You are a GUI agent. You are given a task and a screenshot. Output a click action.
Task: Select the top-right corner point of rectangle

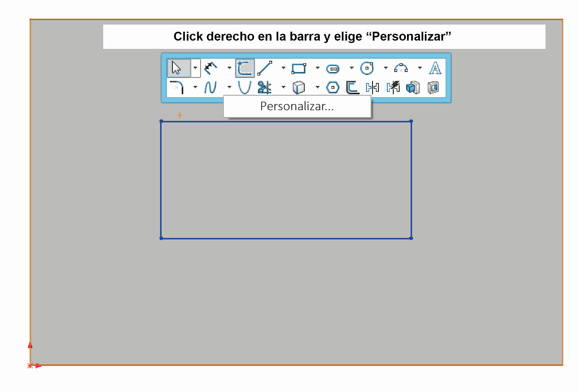click(411, 121)
